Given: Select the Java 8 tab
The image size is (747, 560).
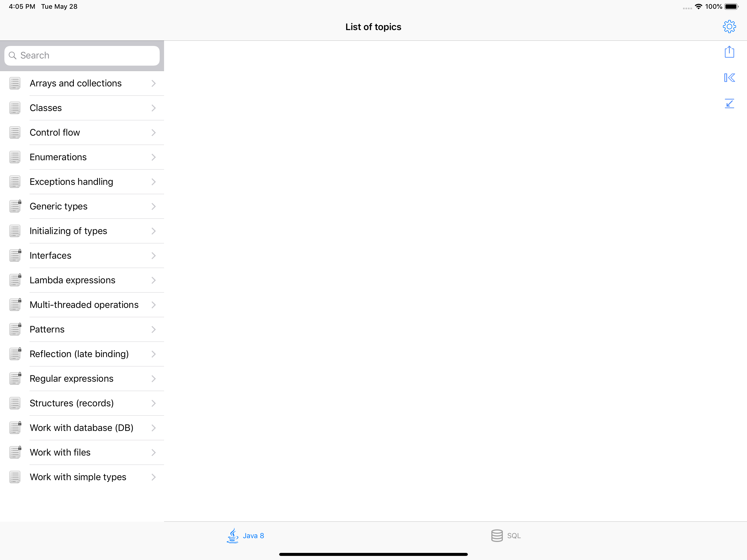Looking at the screenshot, I should 253,535.
